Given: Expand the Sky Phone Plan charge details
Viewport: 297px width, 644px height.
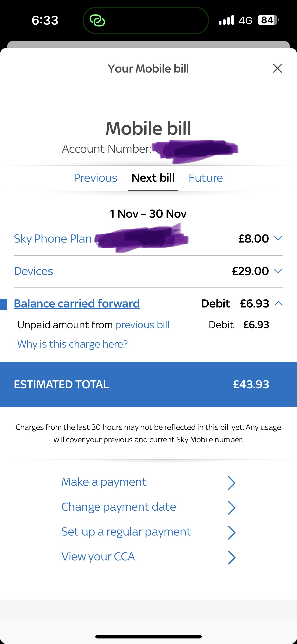Looking at the screenshot, I should point(279,238).
